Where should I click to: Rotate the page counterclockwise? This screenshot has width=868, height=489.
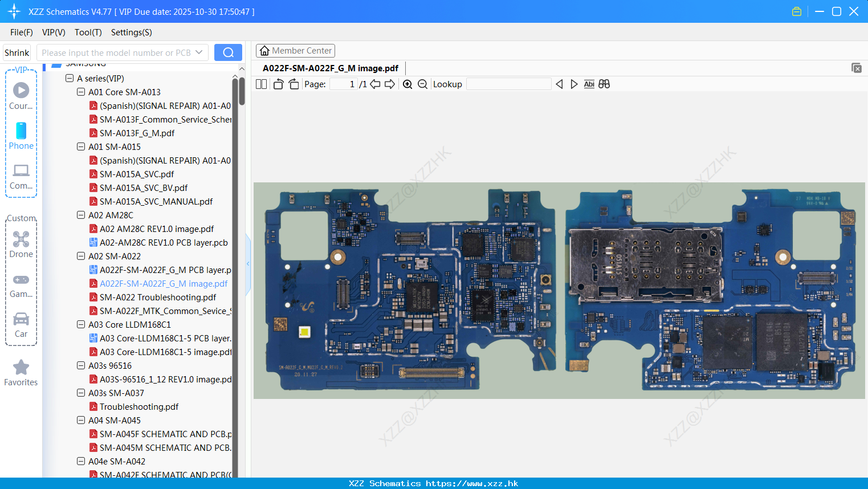278,84
